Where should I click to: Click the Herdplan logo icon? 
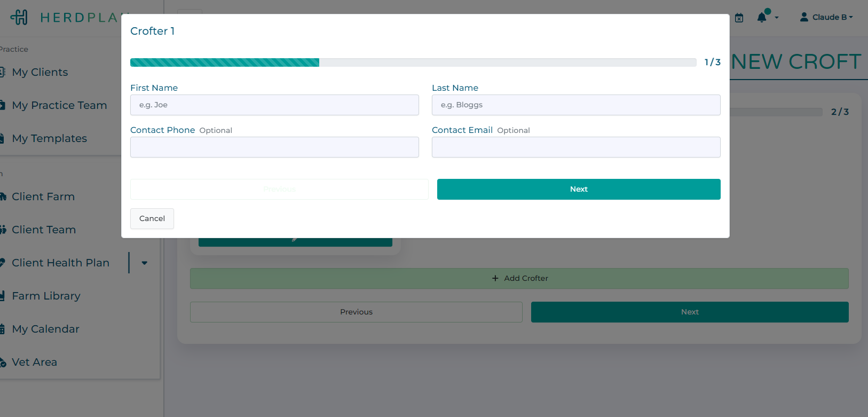click(19, 17)
